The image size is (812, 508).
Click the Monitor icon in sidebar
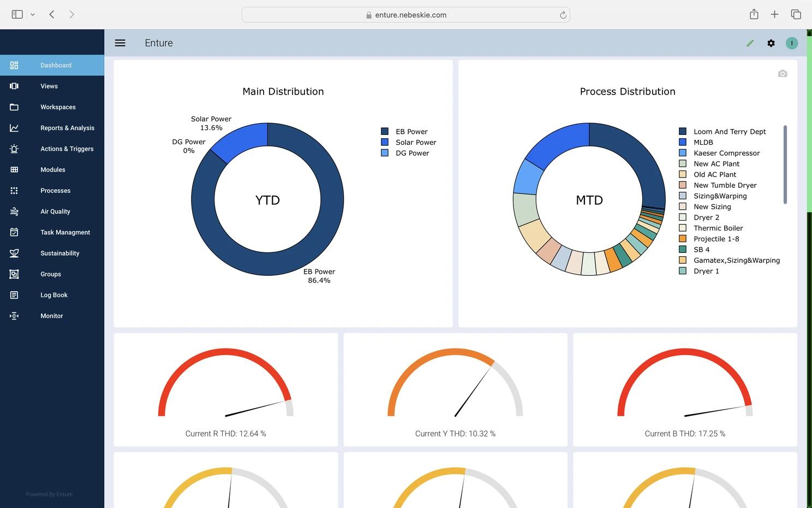(14, 316)
